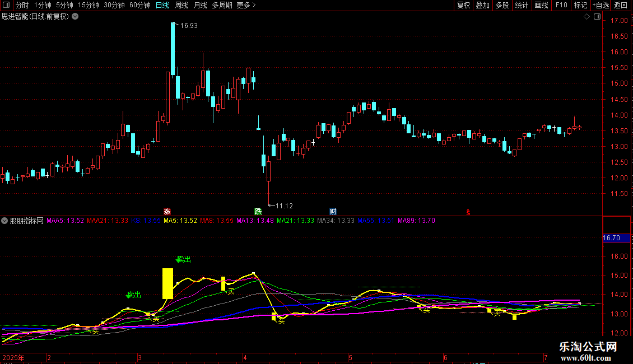The image size is (633, 364).
Task: Toggle the sidebar panel icon at top-left
Action: click(6, 5)
